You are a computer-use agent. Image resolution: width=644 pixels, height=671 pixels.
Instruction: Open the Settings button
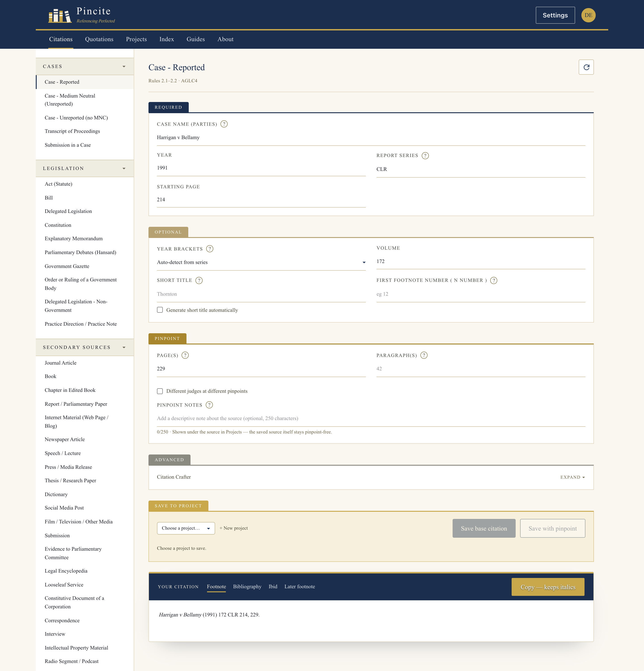(555, 15)
